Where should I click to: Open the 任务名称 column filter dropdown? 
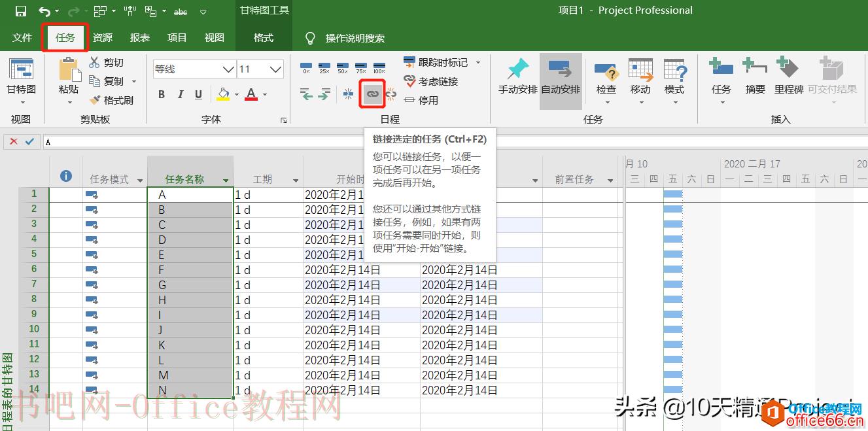click(x=226, y=180)
